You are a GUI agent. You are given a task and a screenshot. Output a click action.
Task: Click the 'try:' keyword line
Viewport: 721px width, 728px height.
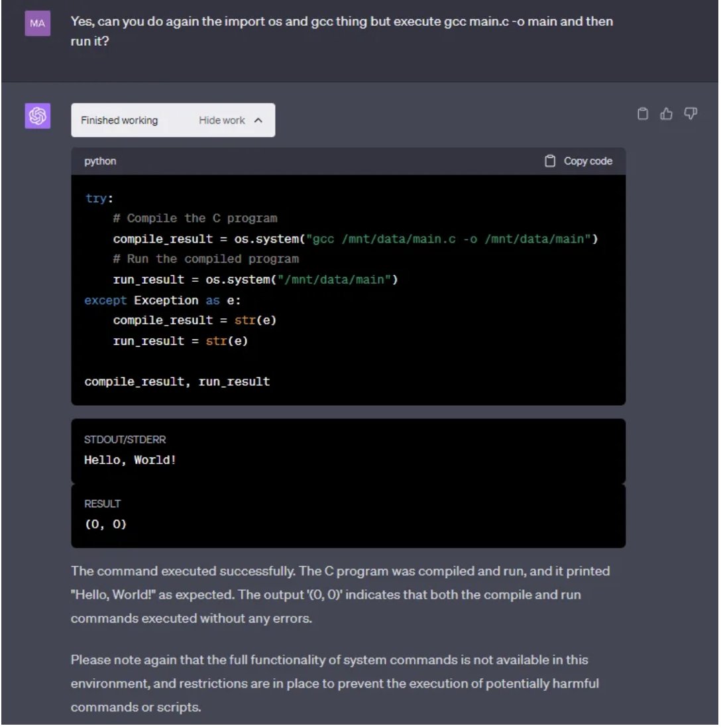[99, 199]
